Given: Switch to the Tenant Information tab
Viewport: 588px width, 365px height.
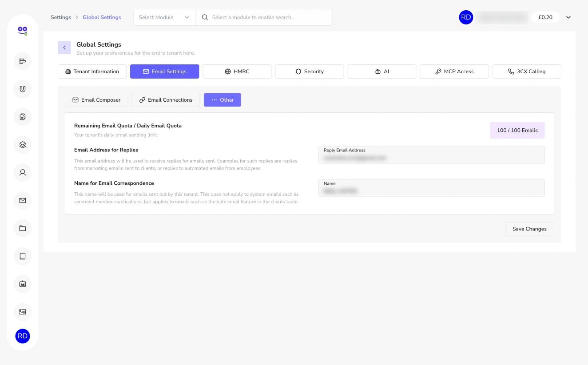Looking at the screenshot, I should tap(92, 71).
